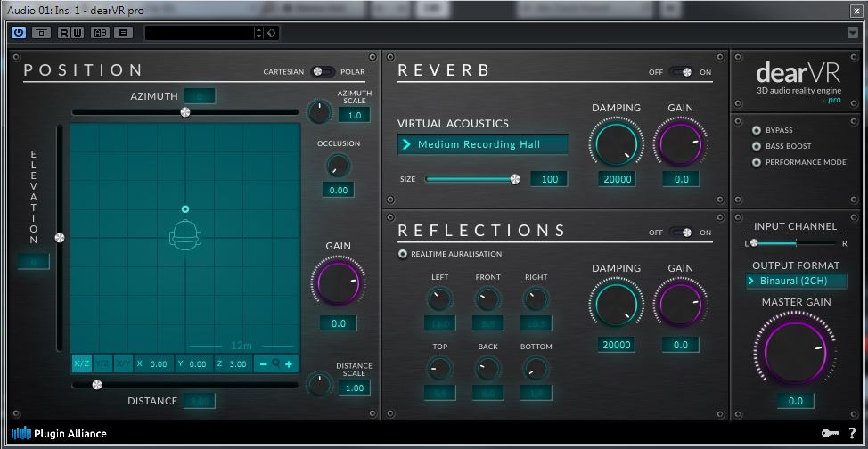Click the Front reflection knob
The height and width of the screenshot is (449, 868).
point(487,299)
